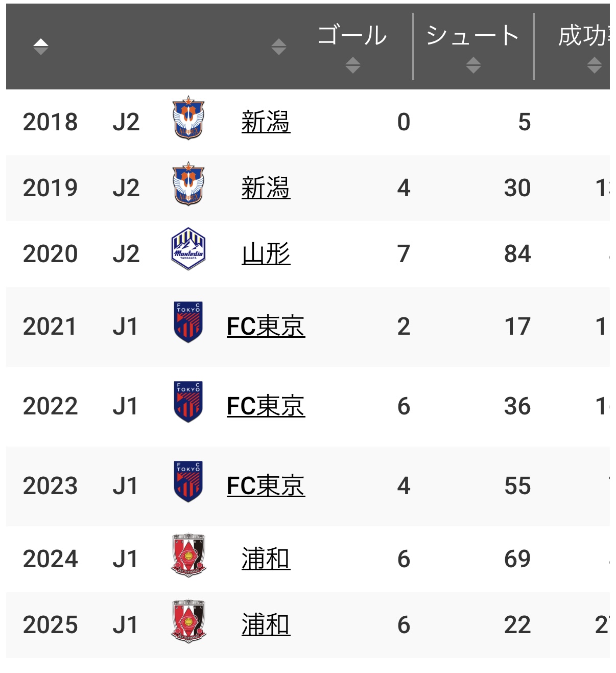This screenshot has width=616, height=673.
Task: Open the 浦和 link in the 2025 row
Action: (x=266, y=625)
